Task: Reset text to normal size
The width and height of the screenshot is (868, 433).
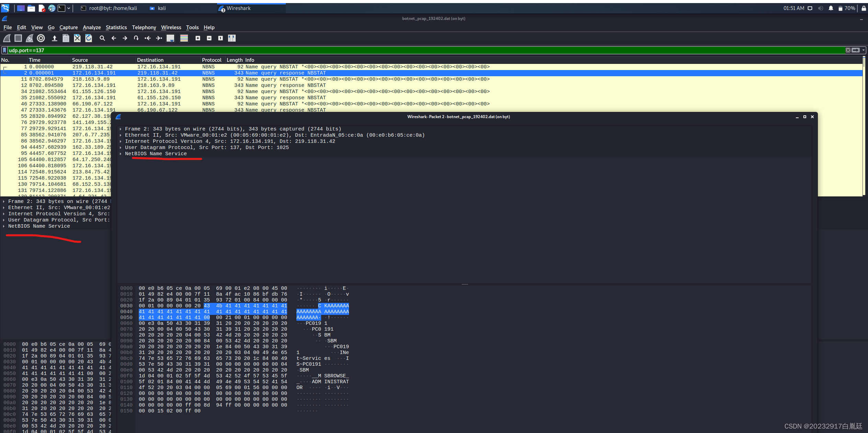Action: [221, 38]
